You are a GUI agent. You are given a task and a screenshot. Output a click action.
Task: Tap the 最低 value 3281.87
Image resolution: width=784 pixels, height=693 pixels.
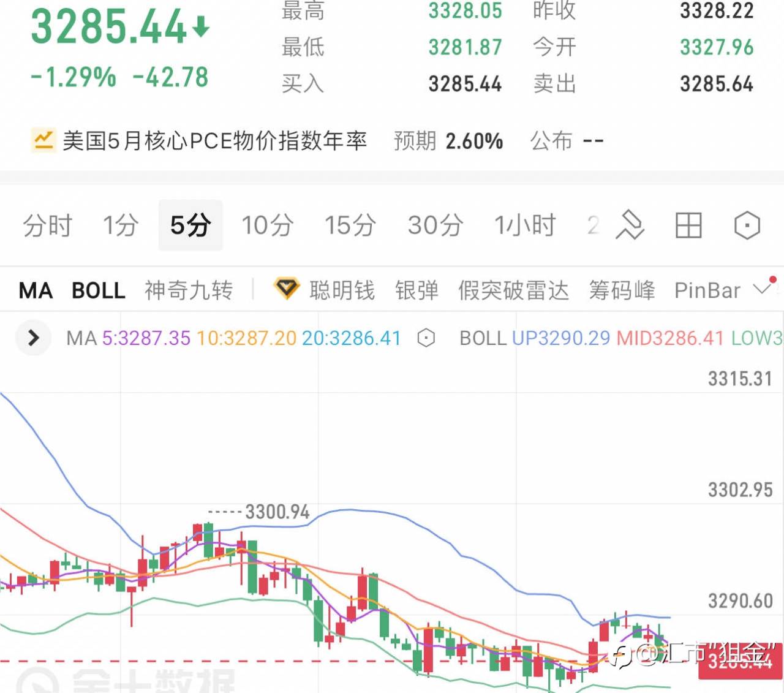pos(465,47)
